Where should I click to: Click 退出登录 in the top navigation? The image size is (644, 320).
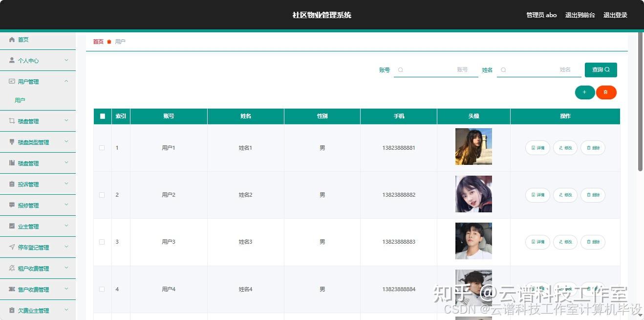click(x=615, y=15)
